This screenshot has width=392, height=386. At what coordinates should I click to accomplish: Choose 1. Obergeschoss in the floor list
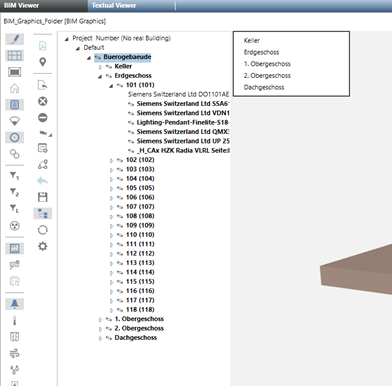pos(267,64)
